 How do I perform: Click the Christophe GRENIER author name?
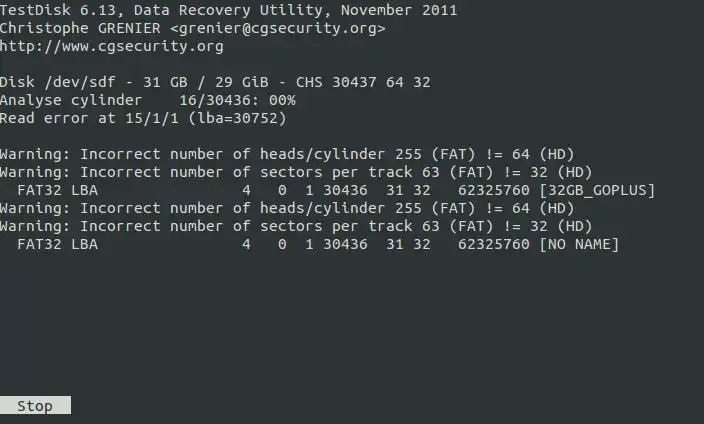click(x=80, y=28)
